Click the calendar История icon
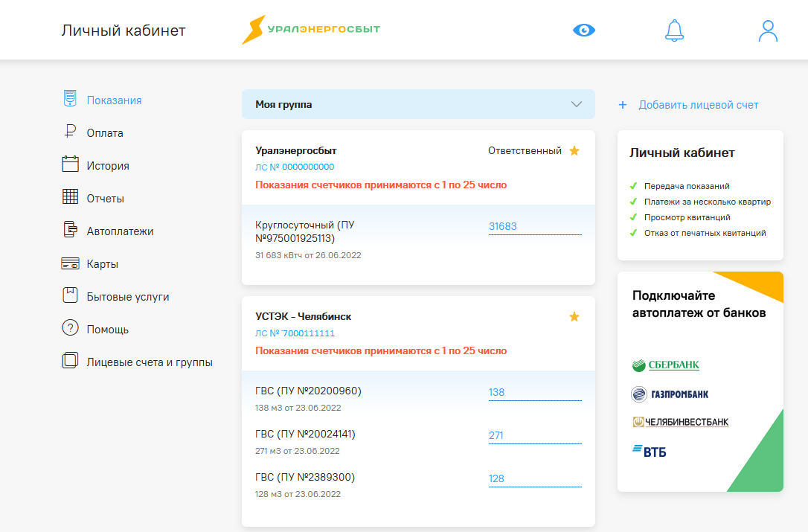 tap(70, 164)
